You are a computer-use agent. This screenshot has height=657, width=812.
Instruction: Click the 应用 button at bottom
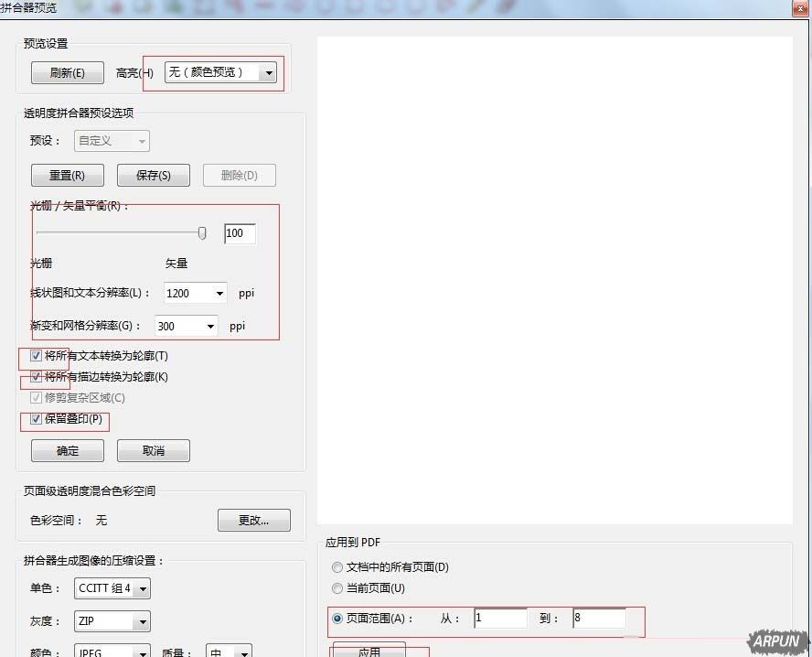tap(370, 652)
